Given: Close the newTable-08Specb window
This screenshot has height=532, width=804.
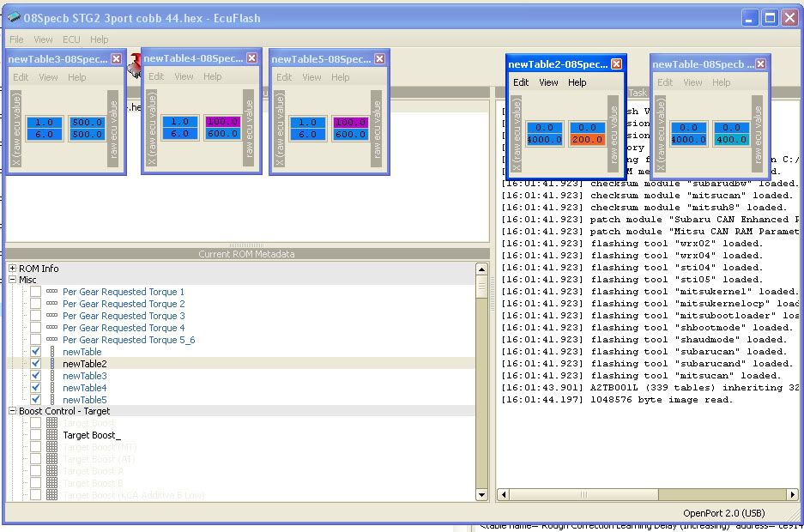Looking at the screenshot, I should (x=760, y=64).
